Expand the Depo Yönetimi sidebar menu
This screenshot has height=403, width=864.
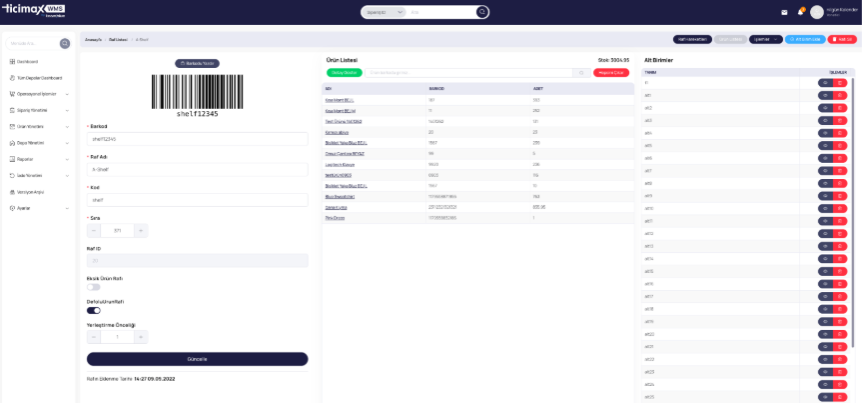[39, 143]
